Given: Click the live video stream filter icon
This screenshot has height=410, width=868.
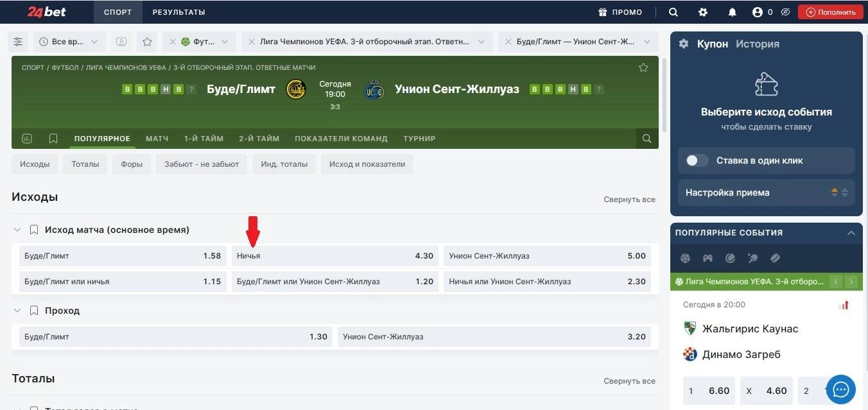Looking at the screenshot, I should tap(121, 42).
